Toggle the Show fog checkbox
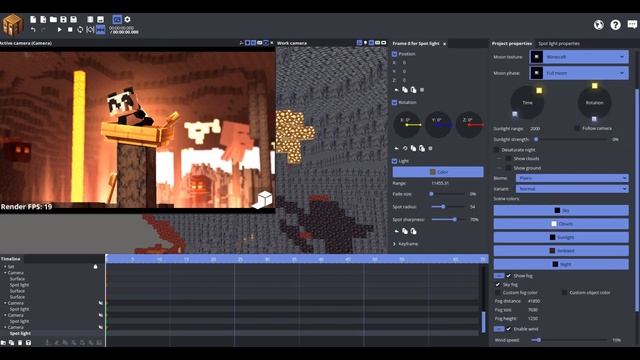 (x=509, y=276)
